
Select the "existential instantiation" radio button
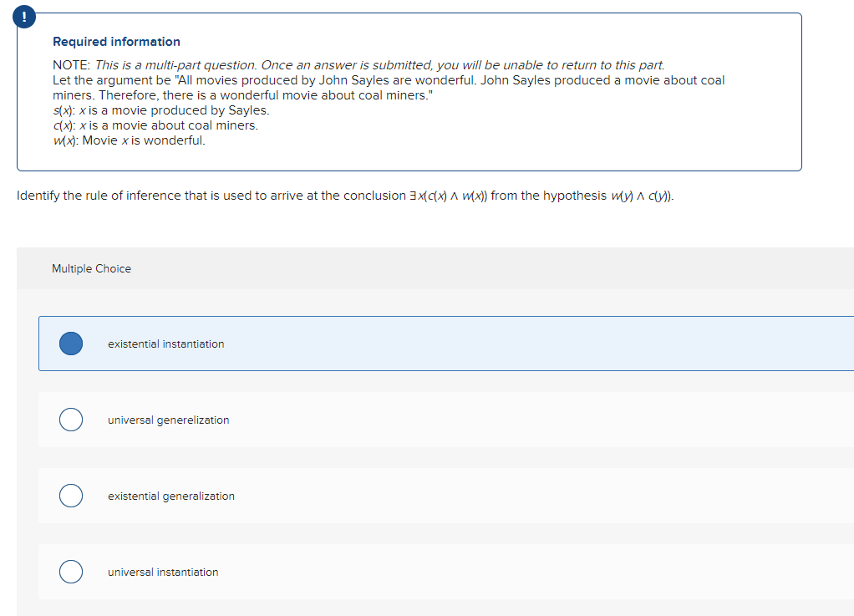(x=70, y=344)
